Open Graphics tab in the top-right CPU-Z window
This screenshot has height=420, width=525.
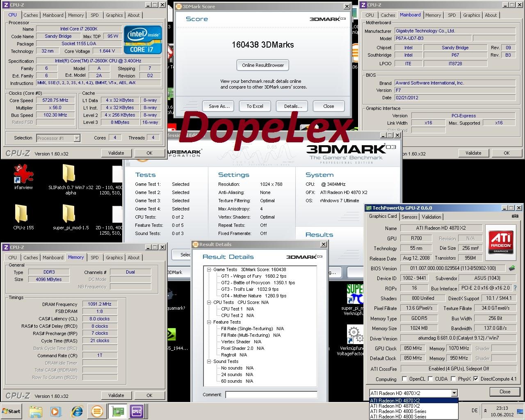[472, 15]
